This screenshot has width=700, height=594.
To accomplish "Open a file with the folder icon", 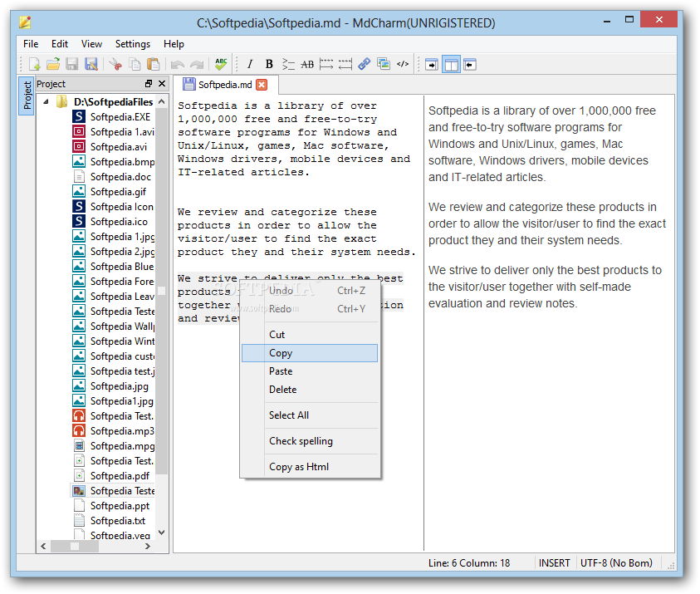I will tap(53, 64).
